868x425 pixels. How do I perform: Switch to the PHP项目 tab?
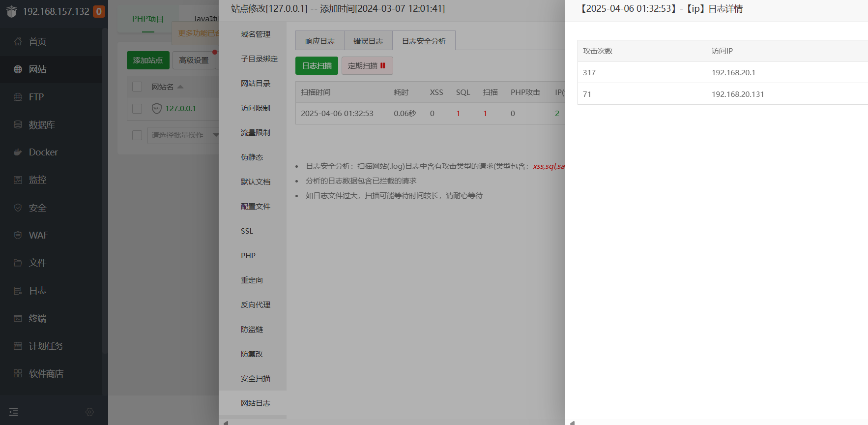pos(148,19)
